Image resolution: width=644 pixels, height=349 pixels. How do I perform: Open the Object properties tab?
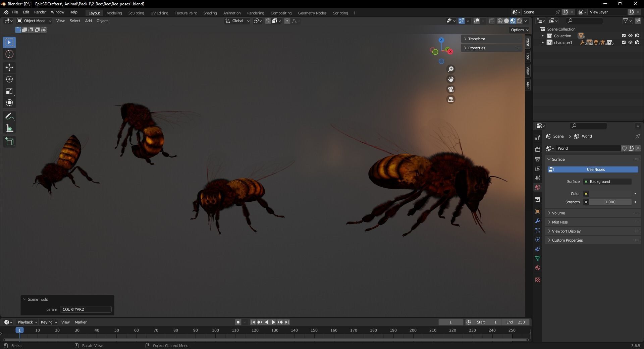pyautogui.click(x=538, y=211)
